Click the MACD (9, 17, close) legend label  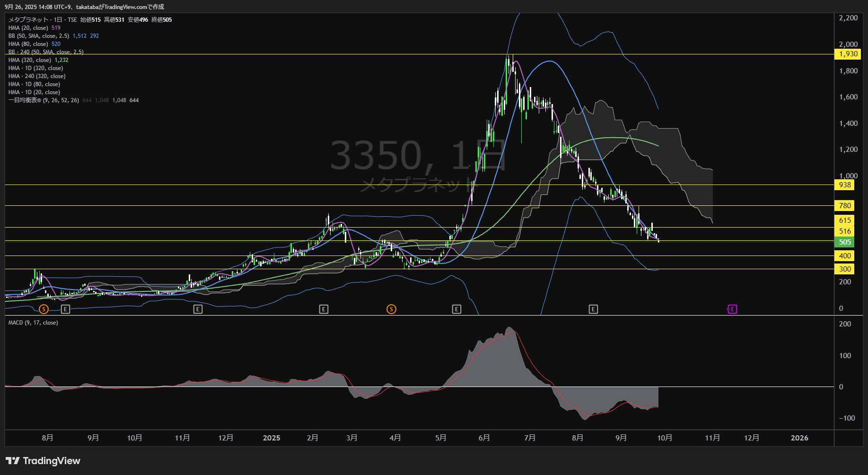[33, 323]
